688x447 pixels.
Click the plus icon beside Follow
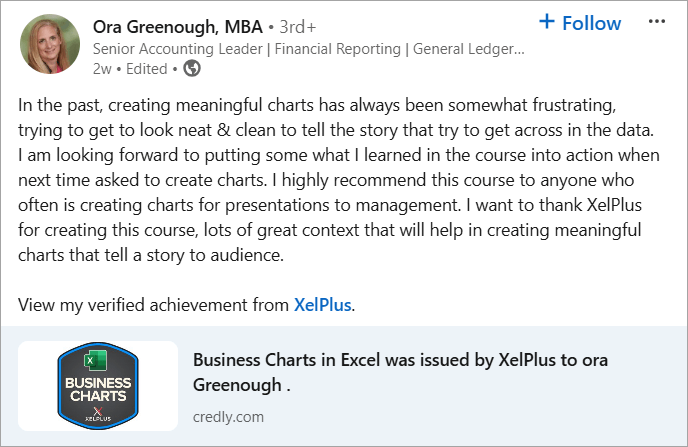[547, 21]
